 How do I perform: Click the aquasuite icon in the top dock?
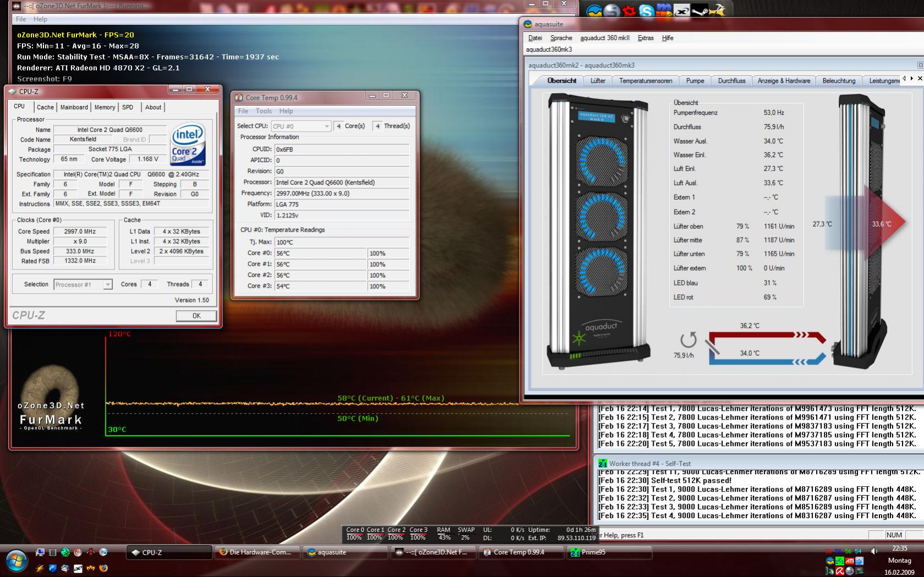click(594, 10)
